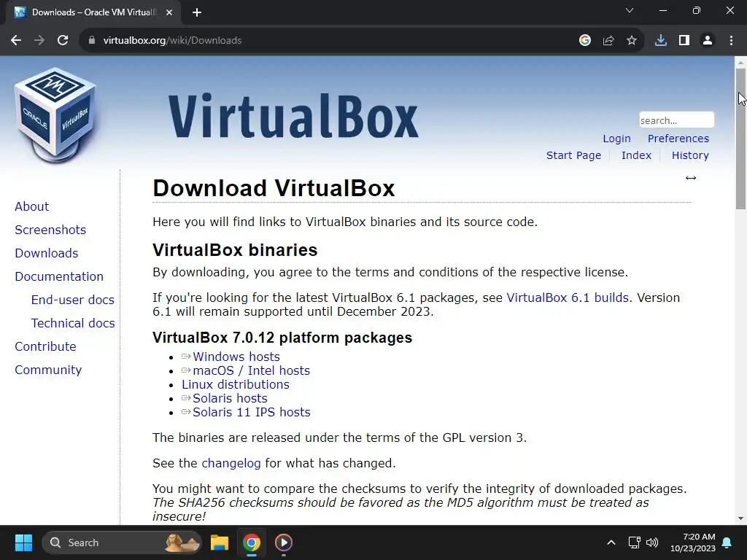Open Chrome downloads icon

[x=661, y=41]
